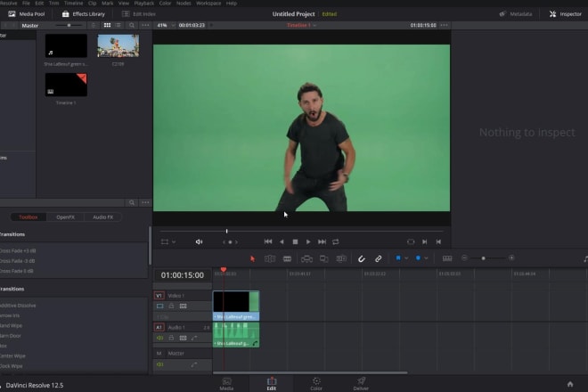Zoom in timeline with plus icon

(511, 257)
